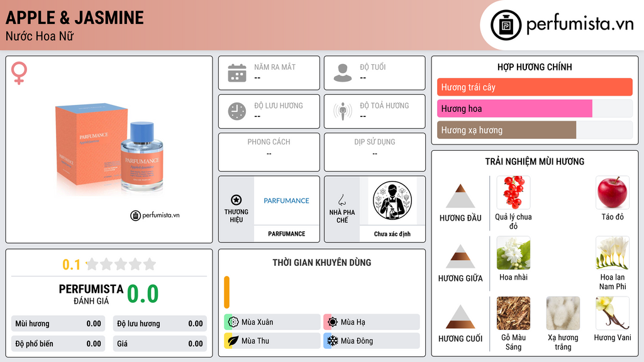This screenshot has width=644, height=362.
Task: Click the Mùa Thu leaf icon
Action: click(233, 341)
